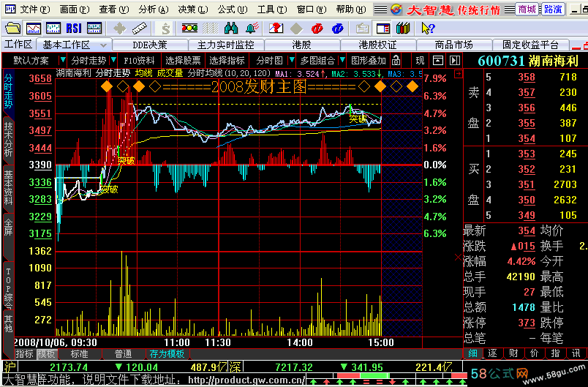Click the skip-forward panel icon in chart toolbar

[454, 61]
